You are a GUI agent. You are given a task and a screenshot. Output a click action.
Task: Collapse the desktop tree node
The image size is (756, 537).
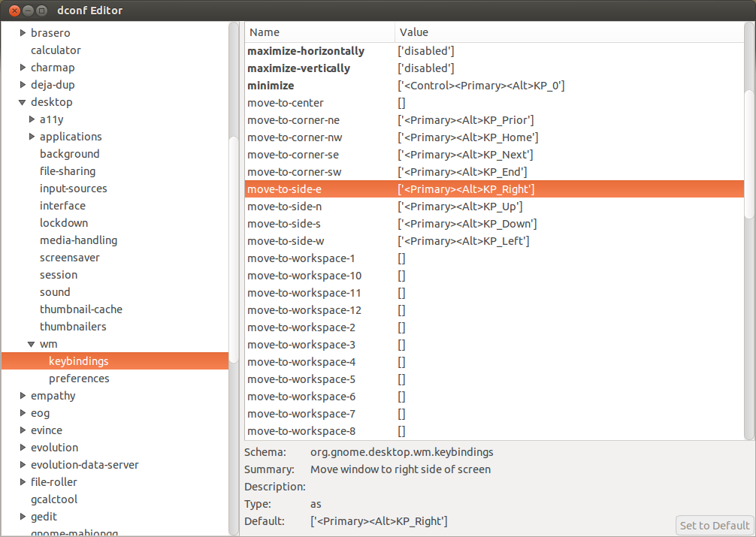[23, 102]
